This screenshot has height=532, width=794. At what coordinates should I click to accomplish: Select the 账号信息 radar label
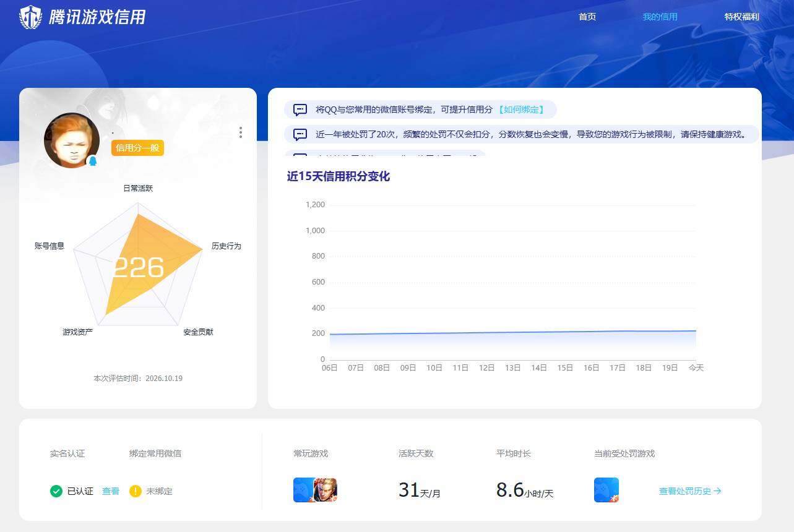coord(50,246)
